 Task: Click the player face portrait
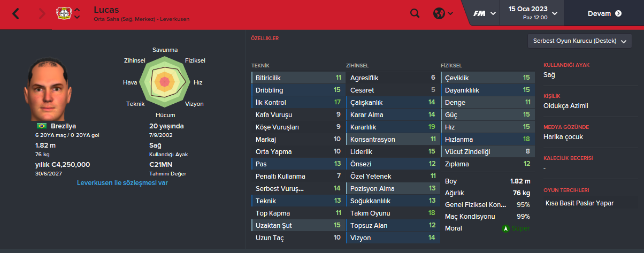tap(48, 89)
